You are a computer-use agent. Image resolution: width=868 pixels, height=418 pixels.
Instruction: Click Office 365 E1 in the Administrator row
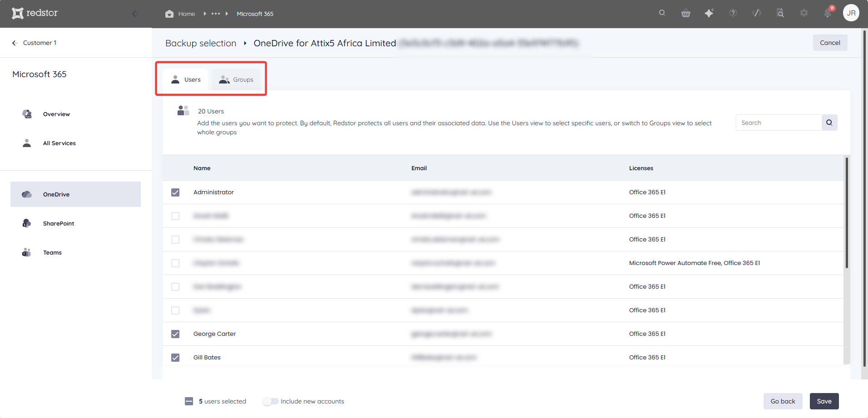647,192
